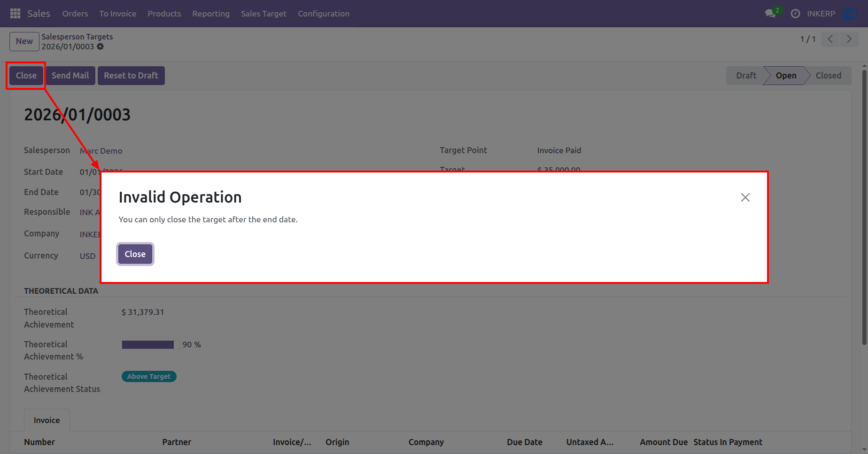This screenshot has height=454, width=868.
Task: Open the Products menu
Action: pos(164,14)
